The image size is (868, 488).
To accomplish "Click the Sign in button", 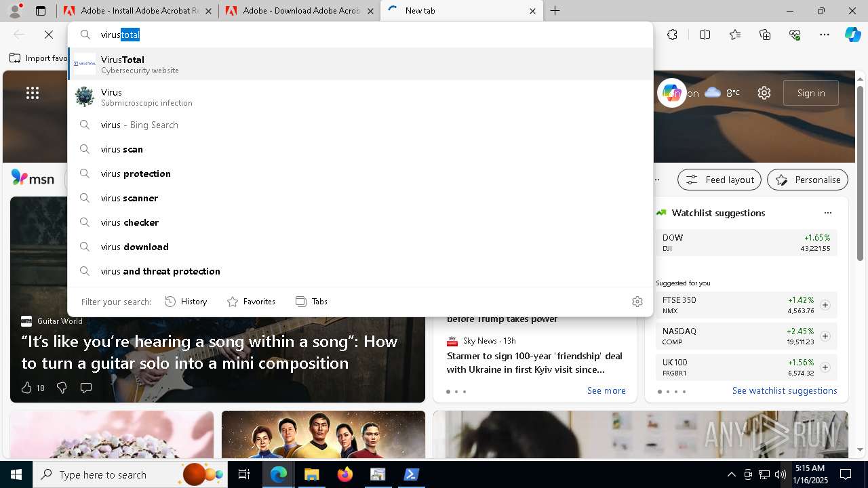I will (x=811, y=93).
